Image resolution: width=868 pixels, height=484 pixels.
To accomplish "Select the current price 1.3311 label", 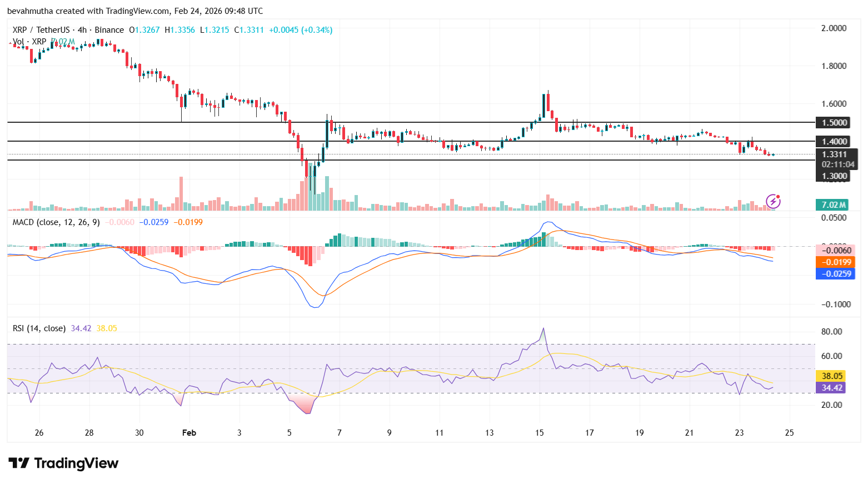I will tap(834, 154).
